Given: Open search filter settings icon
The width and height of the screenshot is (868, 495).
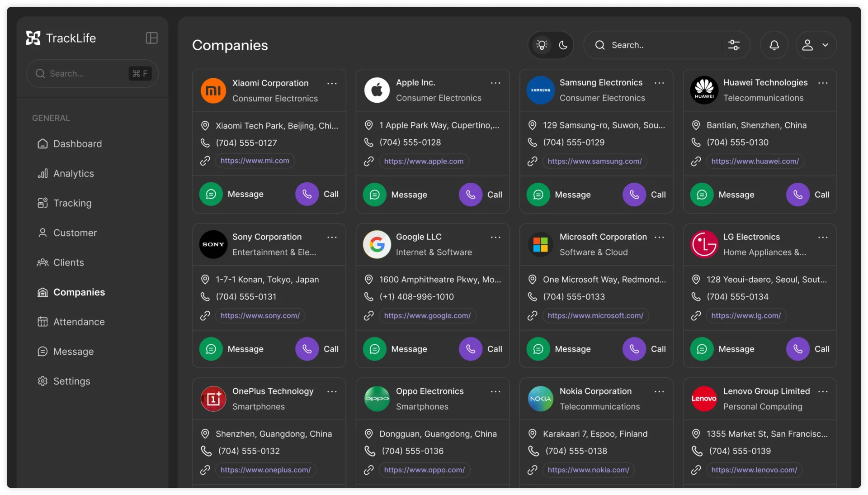Looking at the screenshot, I should coord(734,45).
